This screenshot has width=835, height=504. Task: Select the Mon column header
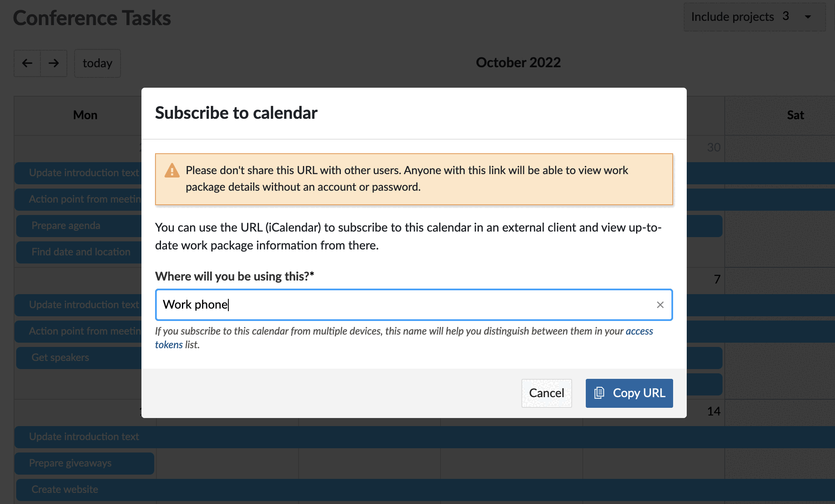click(85, 115)
